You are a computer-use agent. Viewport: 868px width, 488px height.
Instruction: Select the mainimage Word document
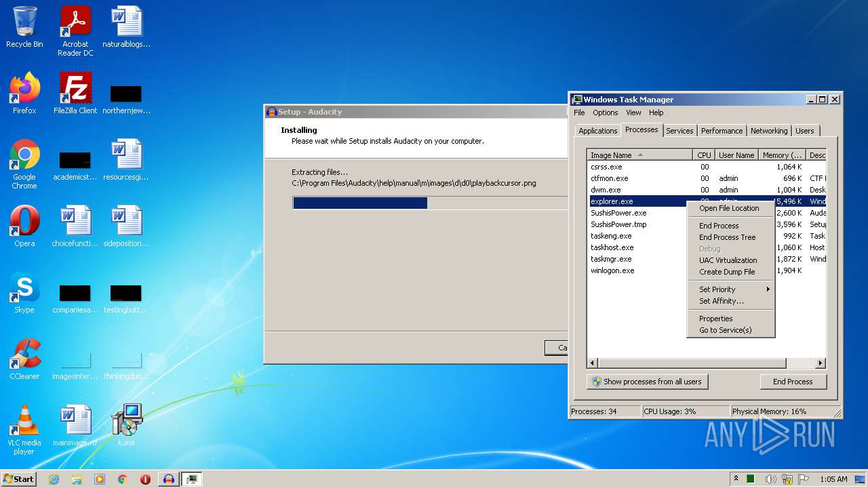point(75,426)
